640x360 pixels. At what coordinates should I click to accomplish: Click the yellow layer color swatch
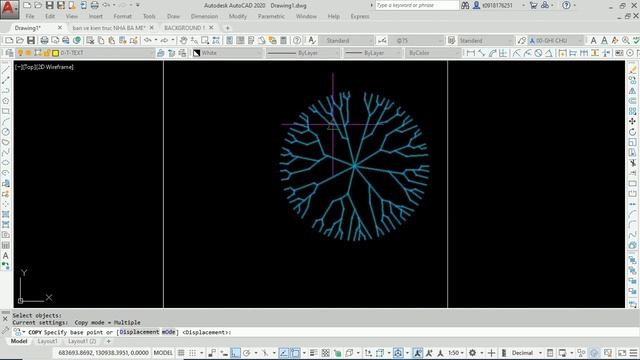[x=56, y=53]
